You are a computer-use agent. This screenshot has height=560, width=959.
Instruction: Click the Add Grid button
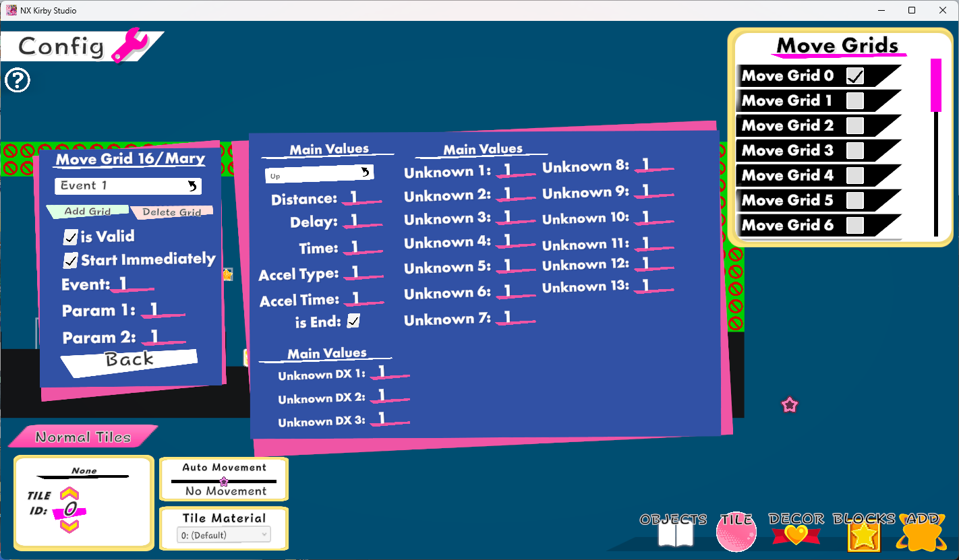tap(88, 212)
